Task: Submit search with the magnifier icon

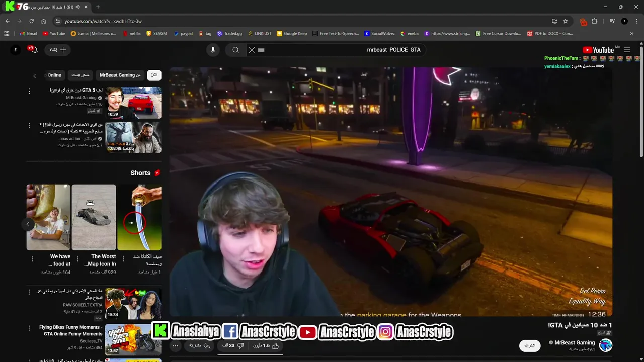Action: (x=235, y=50)
